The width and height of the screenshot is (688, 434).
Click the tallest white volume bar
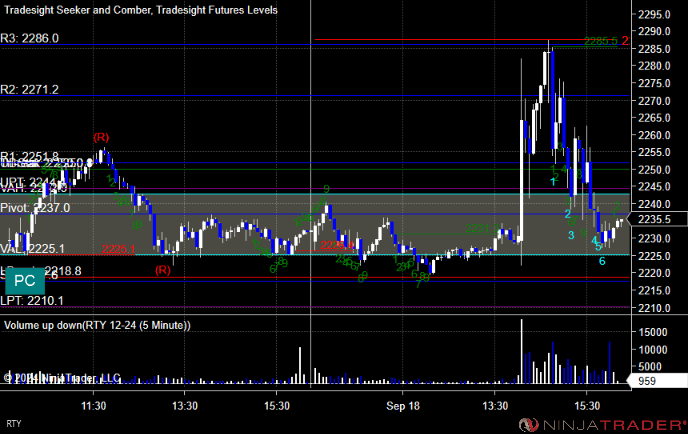click(522, 352)
